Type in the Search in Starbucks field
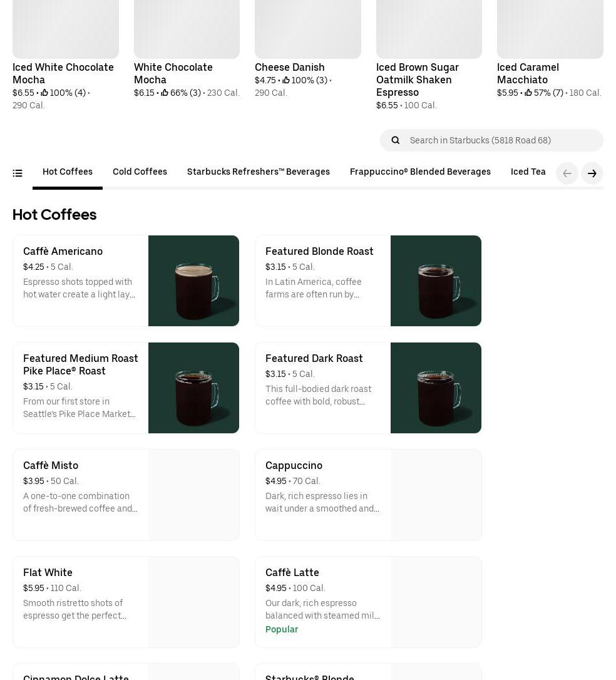Viewport: 616px width, 680px height. click(x=501, y=140)
